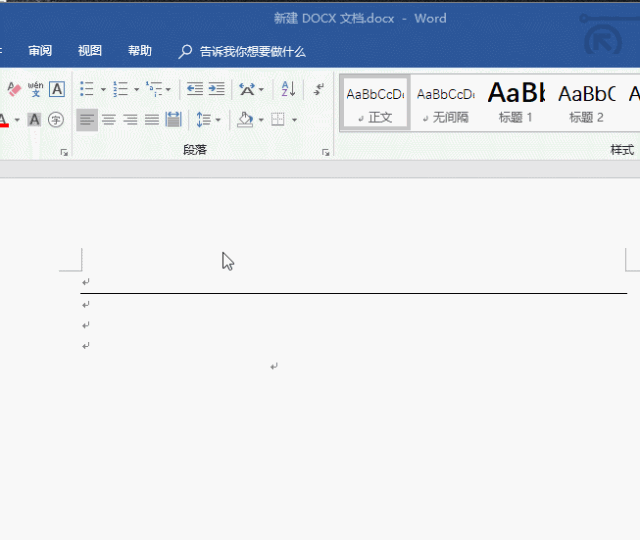Open line and paragraph spacing

coord(203,120)
